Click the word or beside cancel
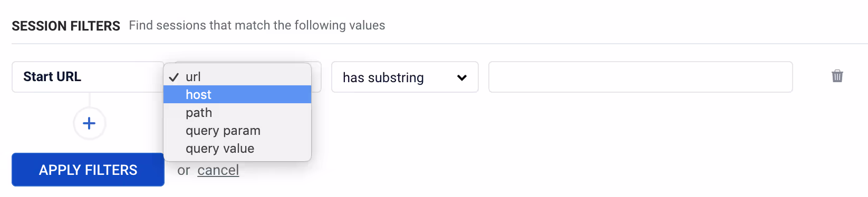Image resolution: width=868 pixels, height=197 pixels. (184, 170)
